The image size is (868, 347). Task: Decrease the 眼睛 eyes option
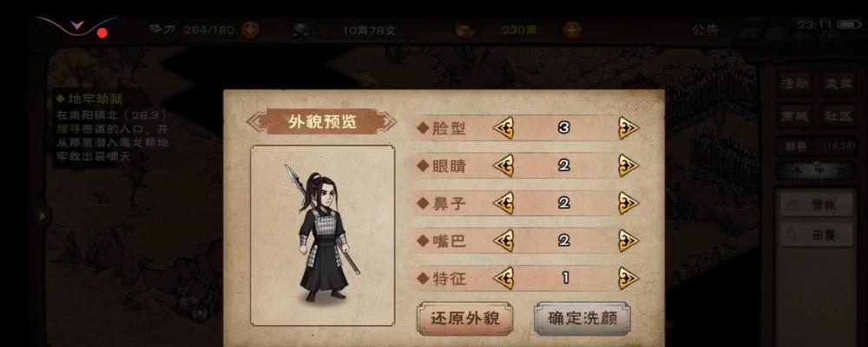[x=503, y=166]
